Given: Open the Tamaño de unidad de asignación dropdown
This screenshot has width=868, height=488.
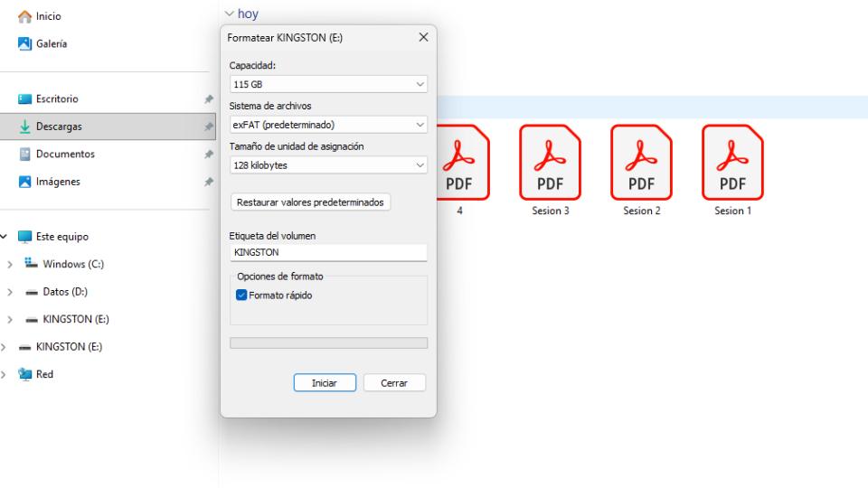Looking at the screenshot, I should point(328,164).
